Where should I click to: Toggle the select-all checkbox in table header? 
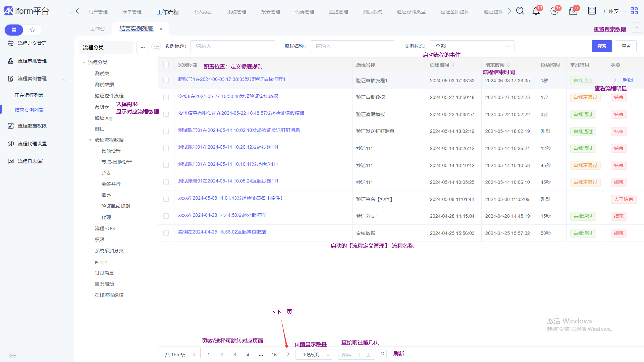[x=166, y=65]
